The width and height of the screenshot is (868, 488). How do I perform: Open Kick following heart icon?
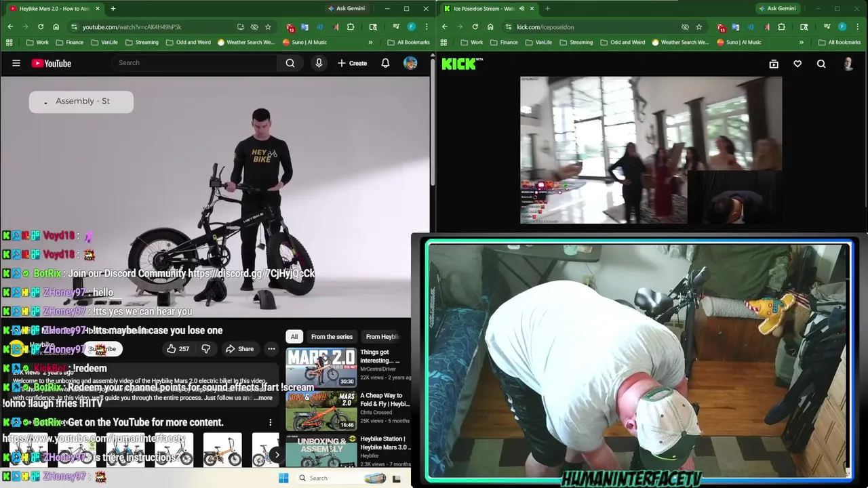(797, 64)
